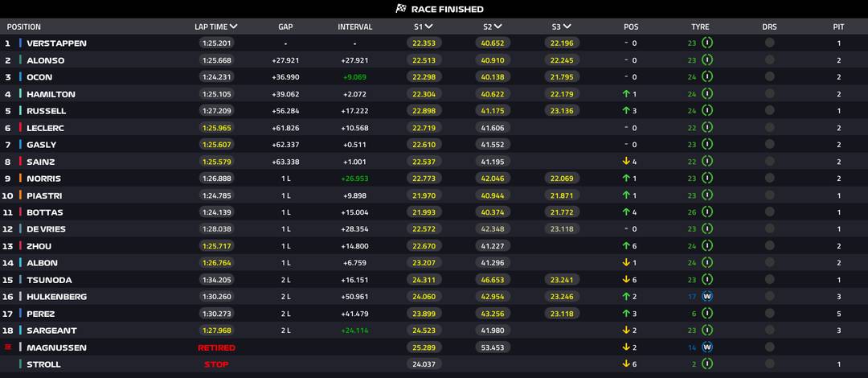Screen dimensions: 868x378
Task: Click Verstappen's blue team colour bar
Action: pyautogui.click(x=20, y=43)
